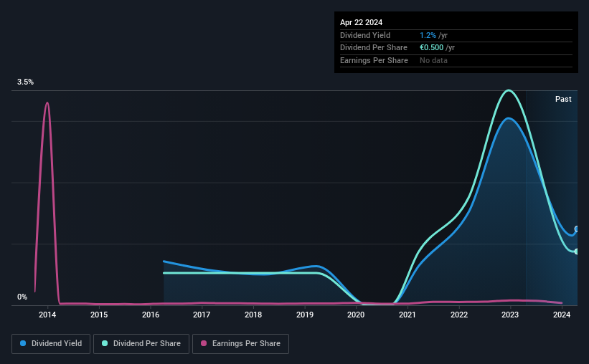
Task: Toggle the Earnings Per Share legend series
Action: pos(240,344)
